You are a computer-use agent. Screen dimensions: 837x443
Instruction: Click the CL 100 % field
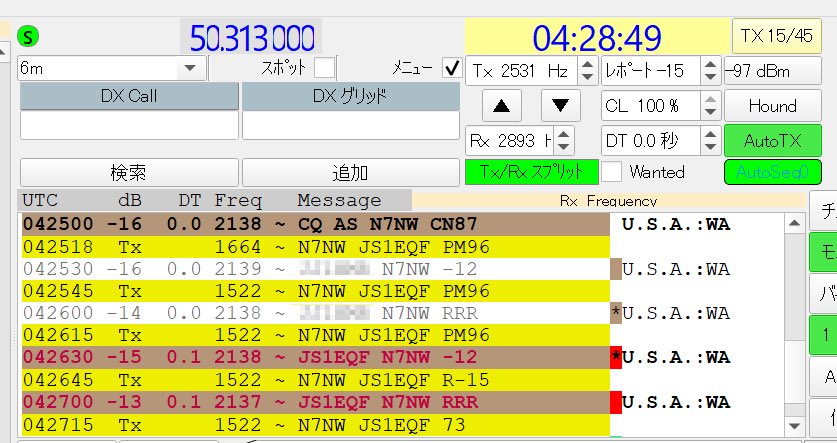(651, 106)
